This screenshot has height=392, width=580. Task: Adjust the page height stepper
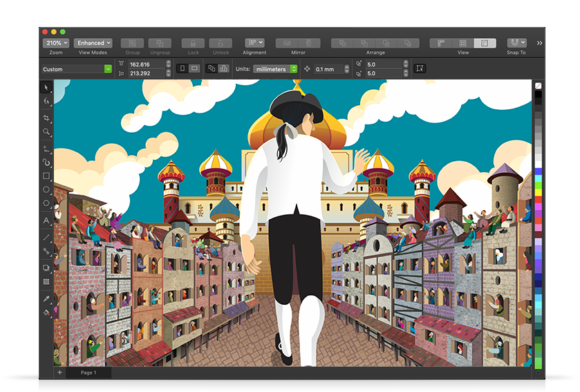pyautogui.click(x=169, y=73)
